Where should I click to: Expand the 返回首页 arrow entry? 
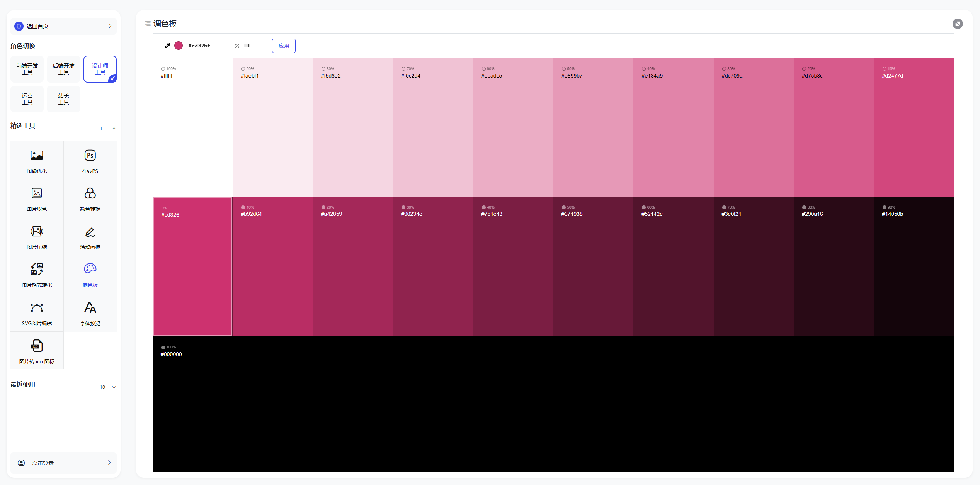(110, 26)
